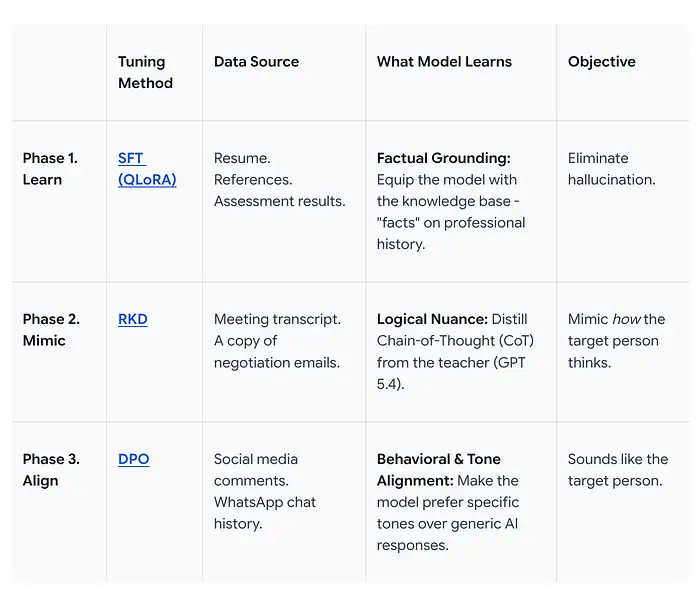The image size is (700, 596).
Task: Open the RKD link
Action: (132, 319)
